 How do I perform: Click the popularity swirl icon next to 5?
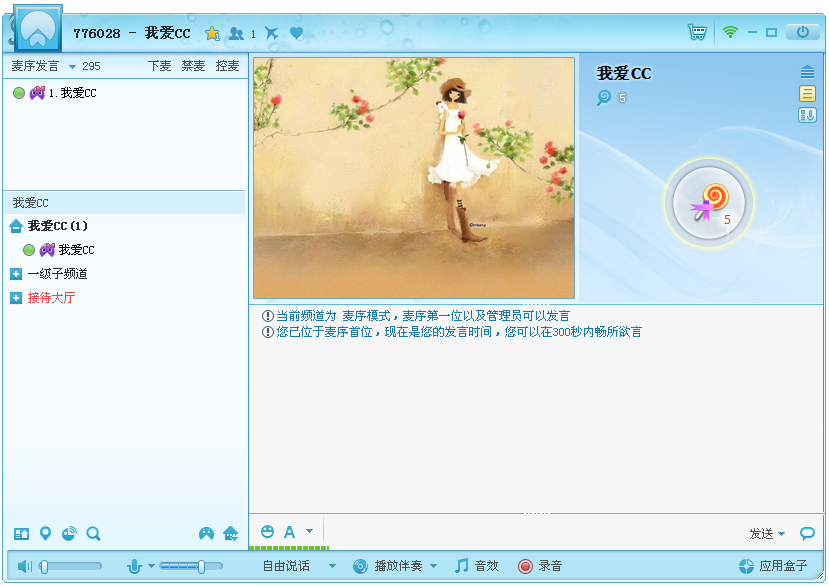(x=604, y=98)
